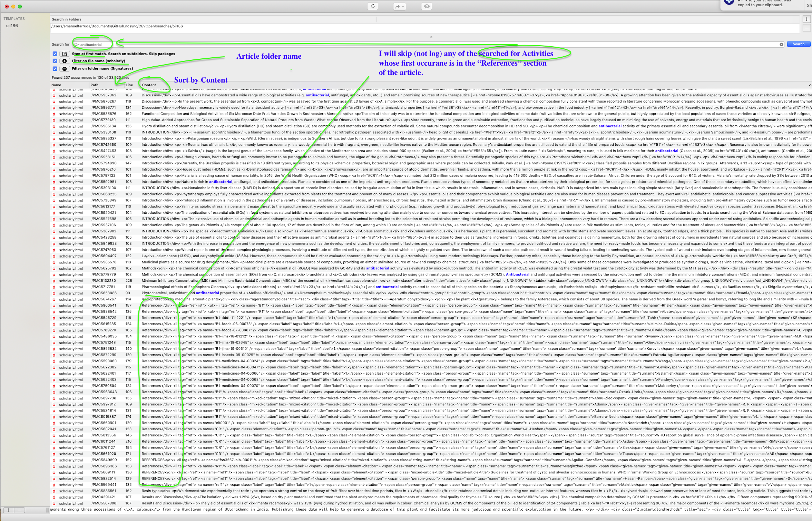Viewport: 812px width, 521px height.
Task: Click the eye preview toolbar icon
Action: (427, 6)
